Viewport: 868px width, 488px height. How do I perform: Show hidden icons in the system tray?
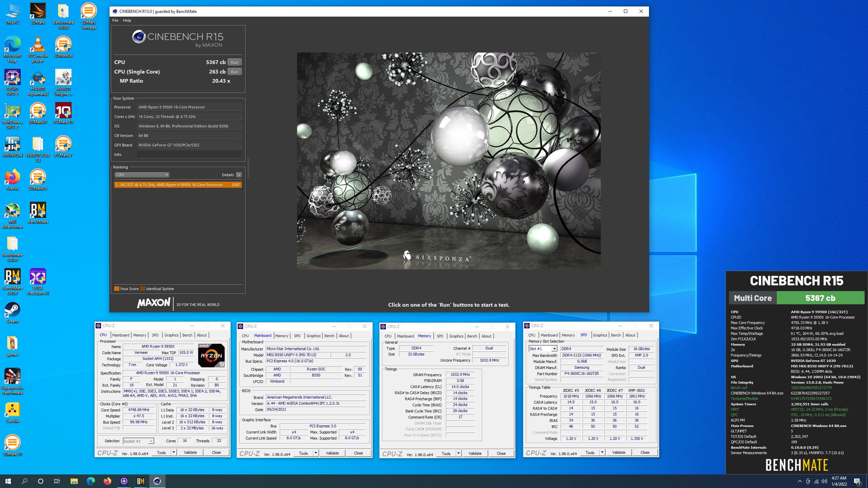point(800,481)
